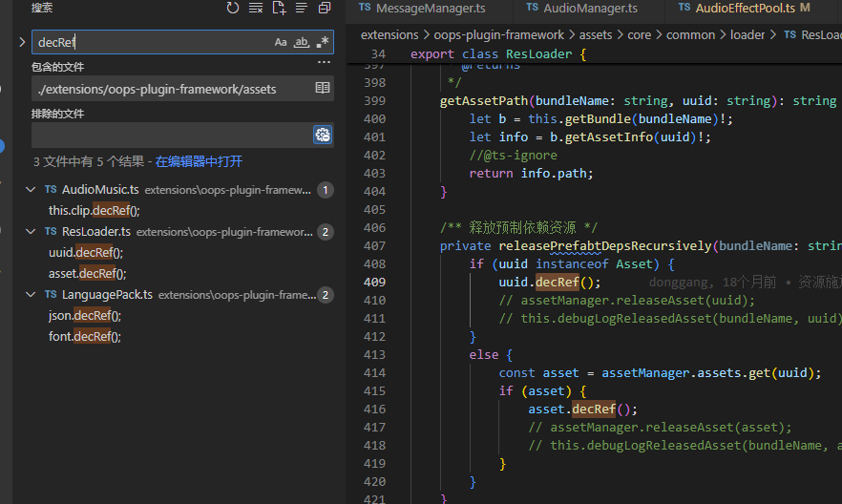Click the three-dots toggle search details
This screenshot has width=842, height=504.
(324, 62)
